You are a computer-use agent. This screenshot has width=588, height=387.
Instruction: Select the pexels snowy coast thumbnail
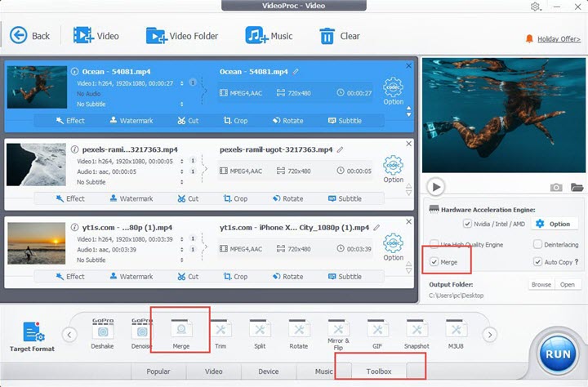coord(37,165)
